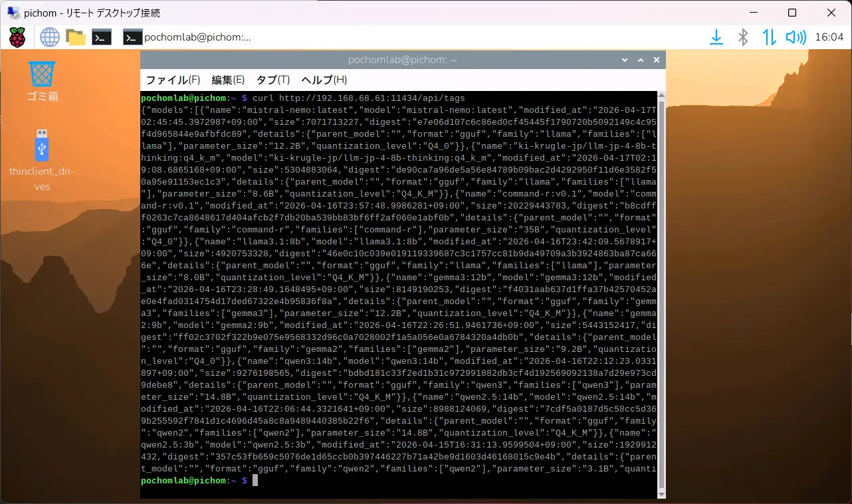
Task: Open the ヘルプ(H) menu
Action: click(x=324, y=80)
